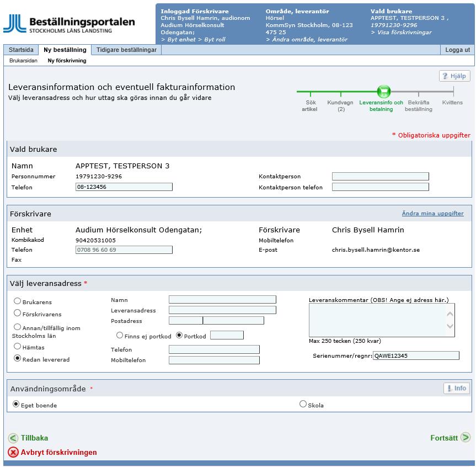476x467 pixels.
Task: Choose the Portkod radio button
Action: (x=179, y=335)
